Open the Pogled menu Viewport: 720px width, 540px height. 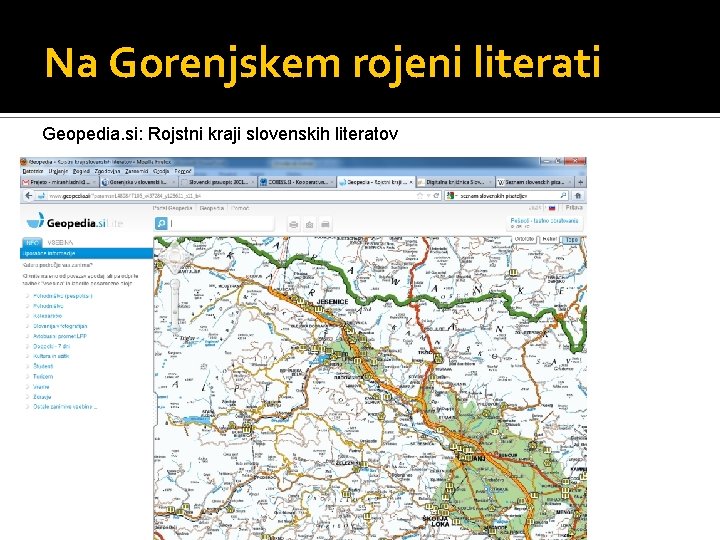point(81,171)
